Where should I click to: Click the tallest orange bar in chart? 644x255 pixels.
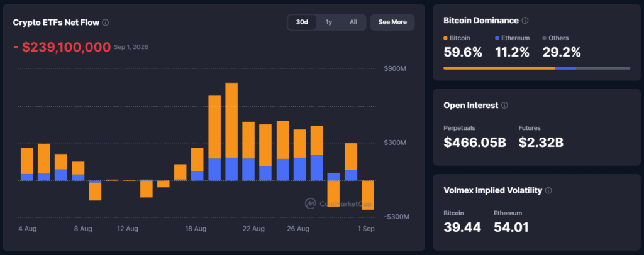pyautogui.click(x=231, y=120)
